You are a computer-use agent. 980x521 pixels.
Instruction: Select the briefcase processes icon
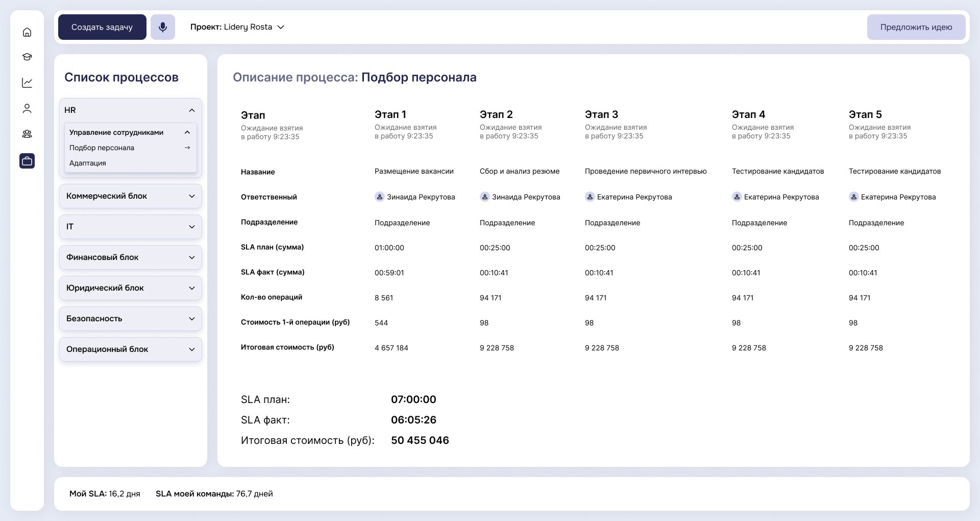pos(27,161)
